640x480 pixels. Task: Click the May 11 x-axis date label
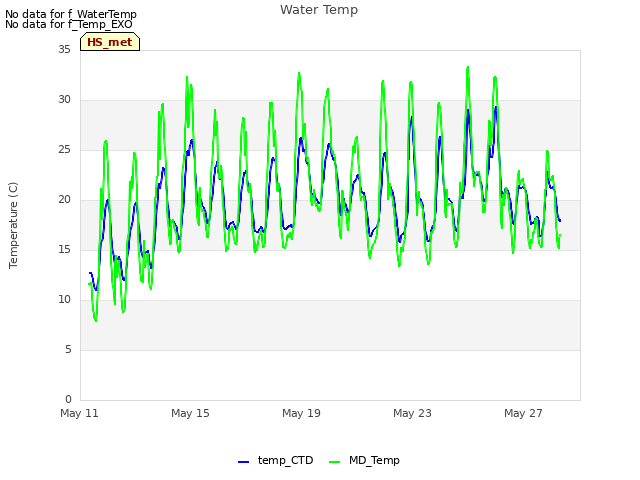pos(79,413)
